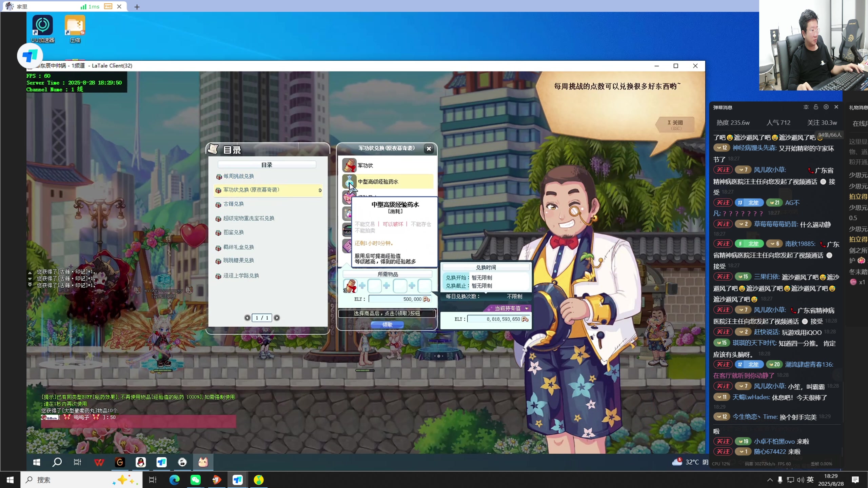
Task: Open the outer Windows Start button
Action: click(x=10, y=480)
